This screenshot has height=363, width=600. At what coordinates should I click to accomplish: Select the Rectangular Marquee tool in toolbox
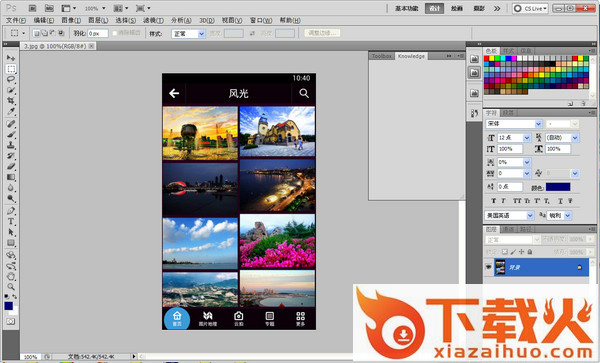coord(11,69)
